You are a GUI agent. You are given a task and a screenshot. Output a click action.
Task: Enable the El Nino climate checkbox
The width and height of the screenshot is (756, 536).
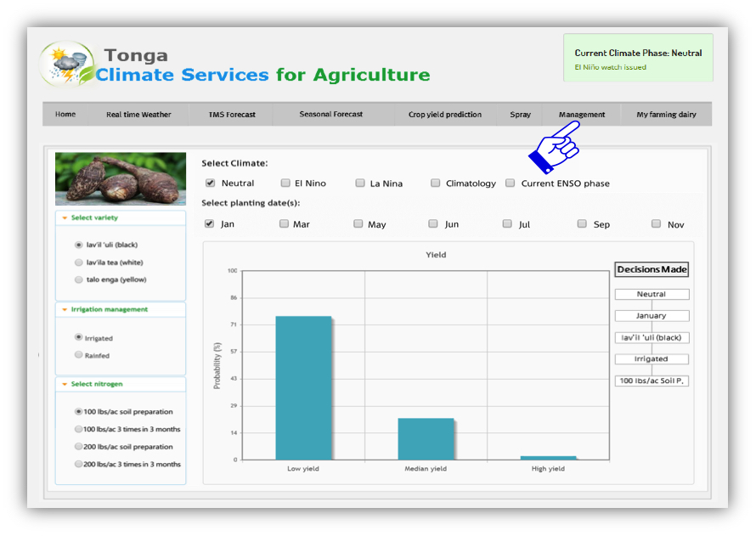click(x=285, y=183)
